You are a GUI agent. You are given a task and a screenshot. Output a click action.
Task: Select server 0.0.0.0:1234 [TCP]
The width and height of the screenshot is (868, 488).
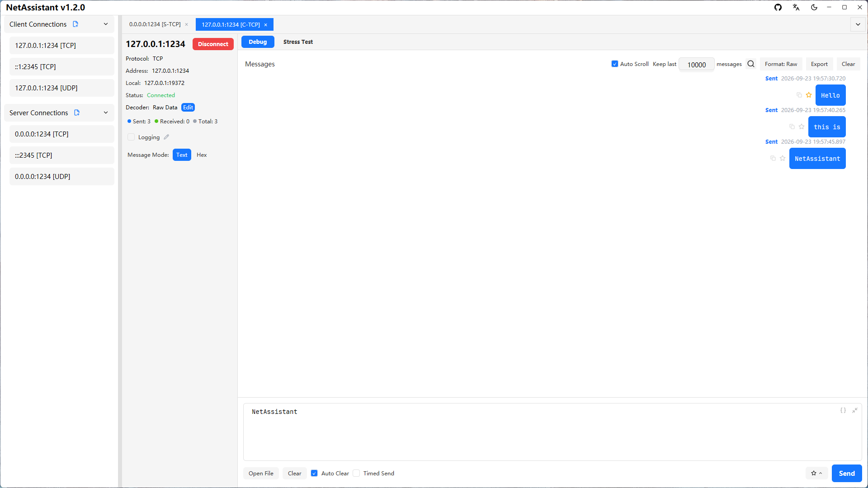click(62, 134)
